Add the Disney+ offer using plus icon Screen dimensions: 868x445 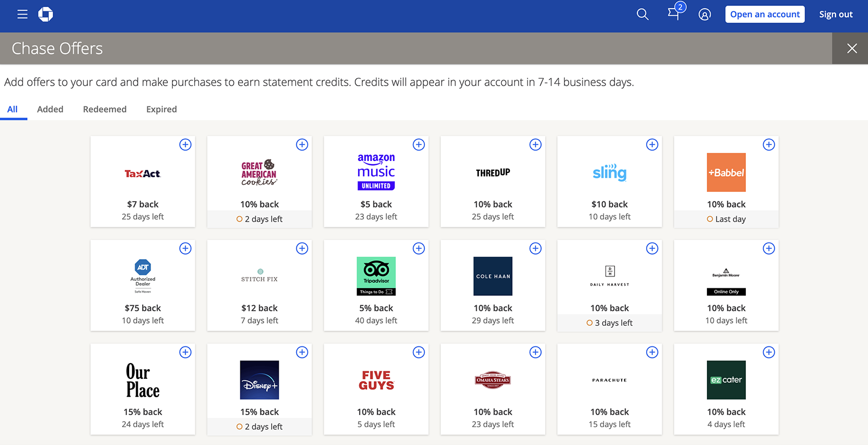pyautogui.click(x=302, y=352)
